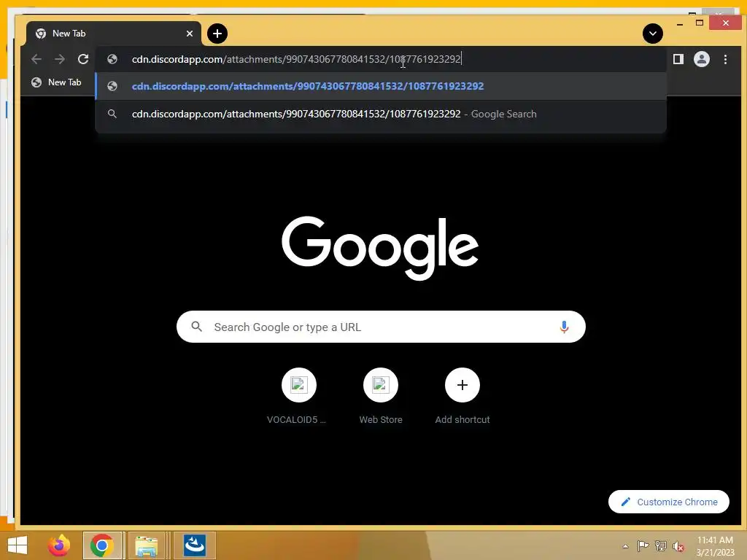Open the New Tab bookmark in bookmarks bar
The width and height of the screenshot is (747, 560).
pos(56,82)
